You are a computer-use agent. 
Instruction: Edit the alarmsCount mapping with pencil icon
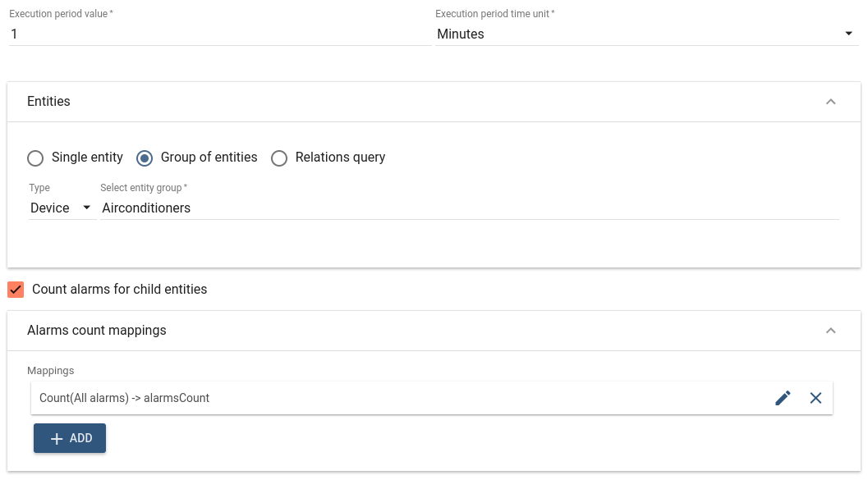click(x=783, y=398)
